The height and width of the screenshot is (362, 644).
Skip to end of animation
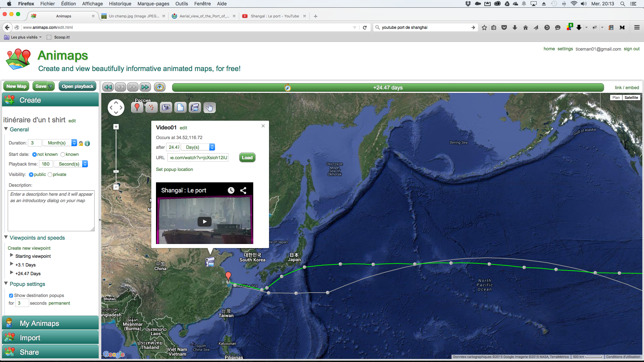click(x=145, y=87)
